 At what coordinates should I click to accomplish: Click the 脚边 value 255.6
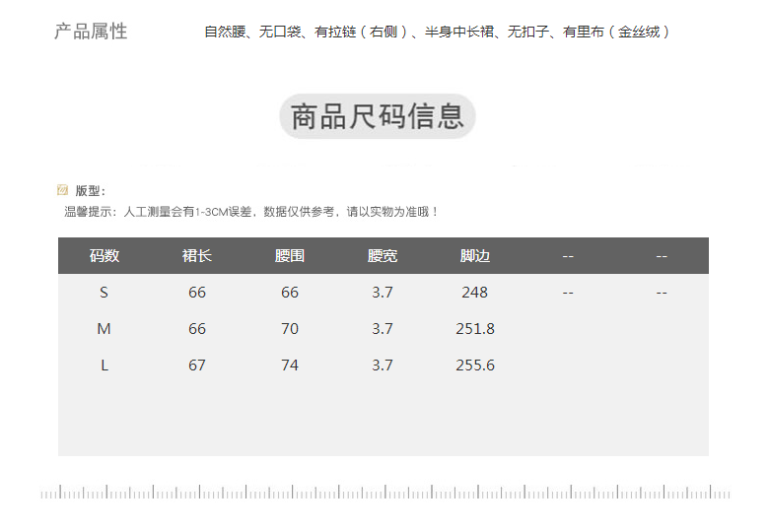(475, 366)
